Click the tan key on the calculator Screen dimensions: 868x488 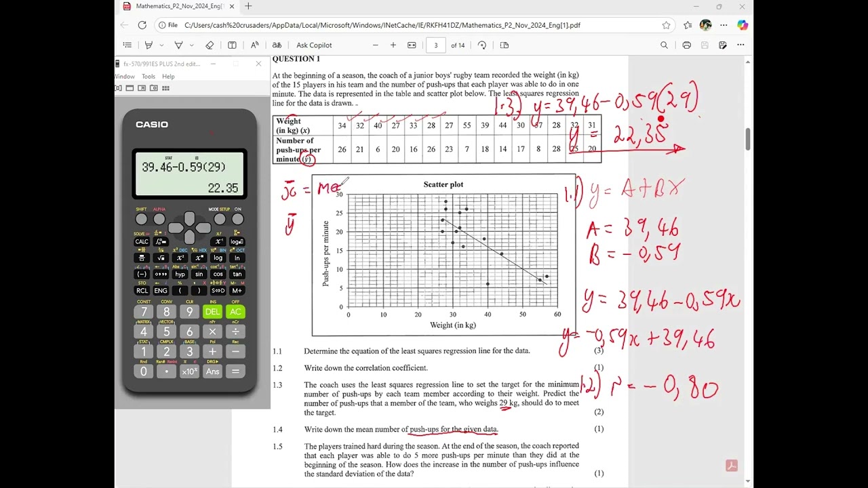pyautogui.click(x=237, y=274)
